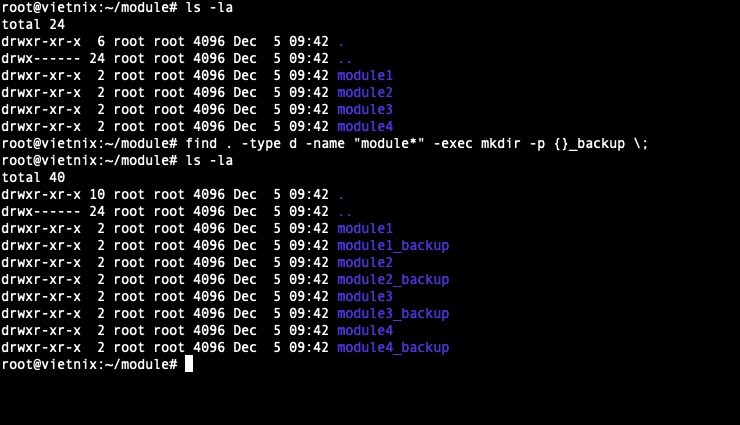Screen dimensions: 740x425
Task: Click module3_backup directory name
Action: (393, 313)
